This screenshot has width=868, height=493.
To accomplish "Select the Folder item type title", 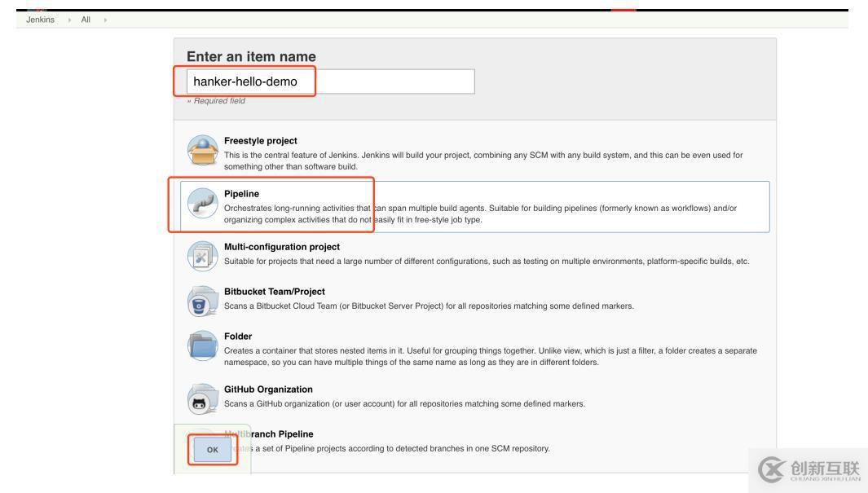I will tap(238, 337).
